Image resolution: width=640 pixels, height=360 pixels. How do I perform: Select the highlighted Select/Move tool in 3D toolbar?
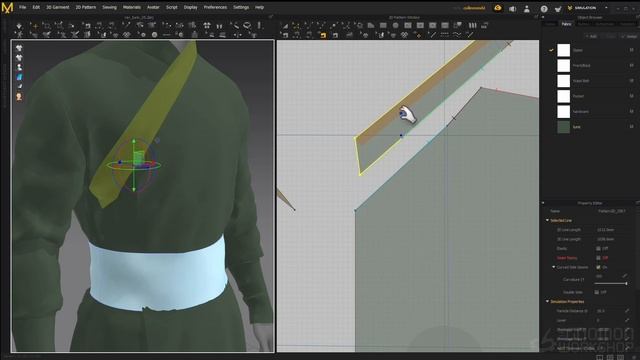(35, 26)
